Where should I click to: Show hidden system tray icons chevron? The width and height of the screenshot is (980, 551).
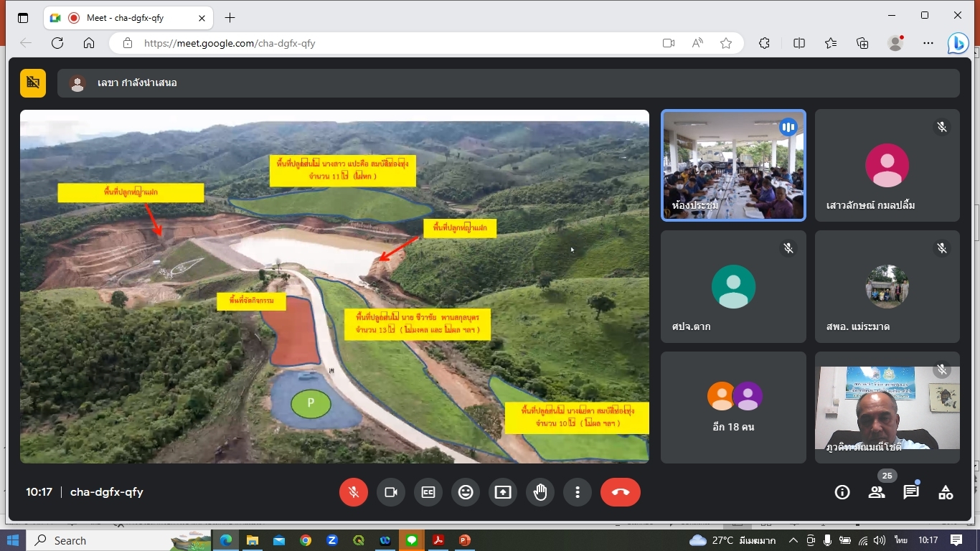[x=793, y=540]
